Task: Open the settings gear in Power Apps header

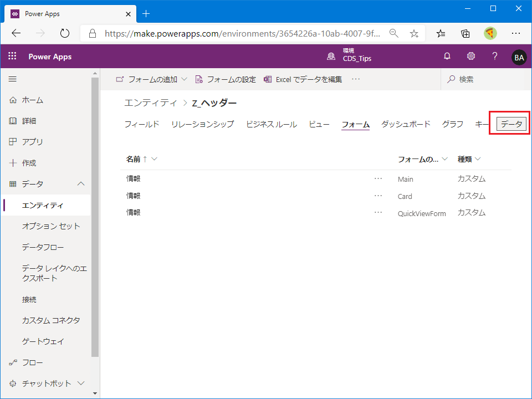Action: [471, 57]
